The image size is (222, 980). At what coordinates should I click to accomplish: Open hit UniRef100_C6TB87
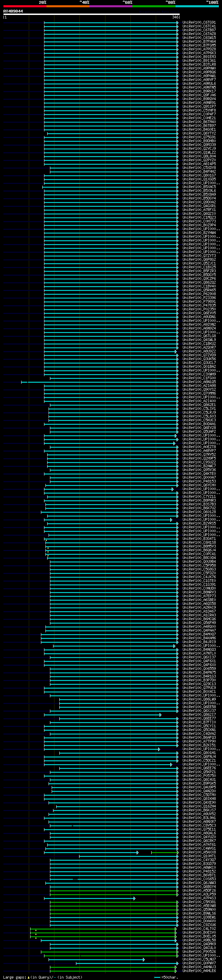(x=199, y=30)
